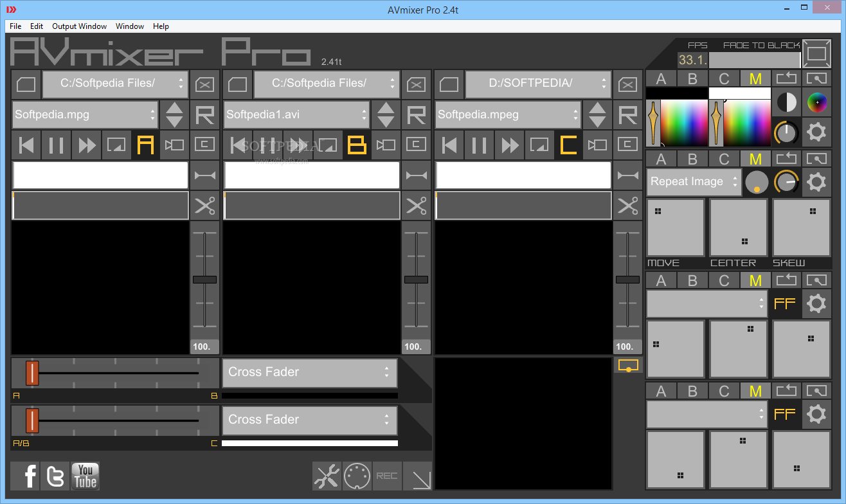
Task: Pause playback on channel A
Action: pyautogui.click(x=56, y=145)
